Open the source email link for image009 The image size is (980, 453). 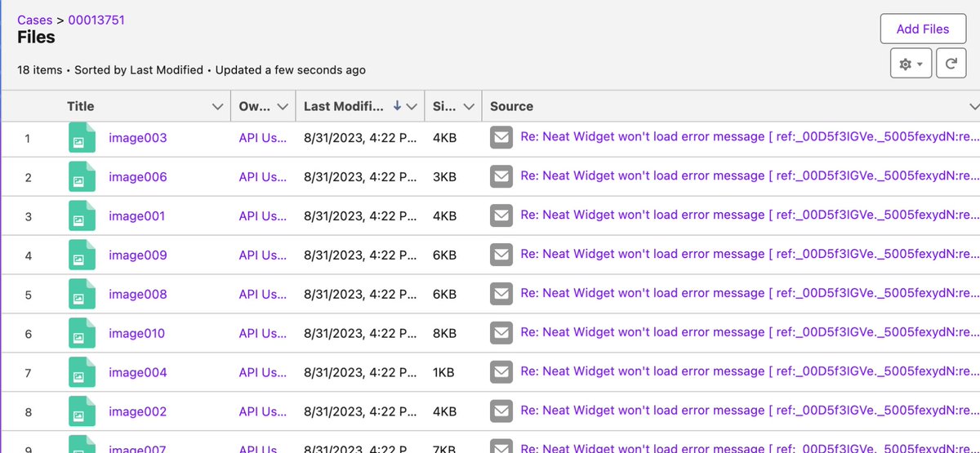(750, 255)
